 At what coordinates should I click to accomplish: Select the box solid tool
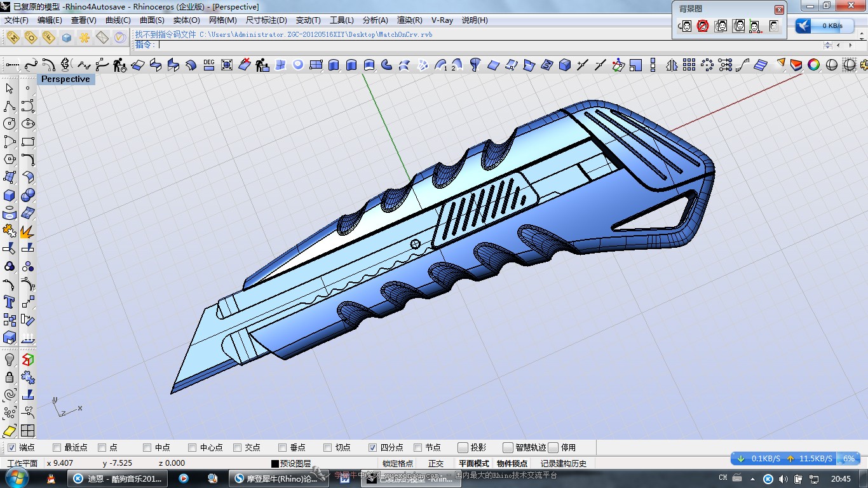[x=10, y=195]
